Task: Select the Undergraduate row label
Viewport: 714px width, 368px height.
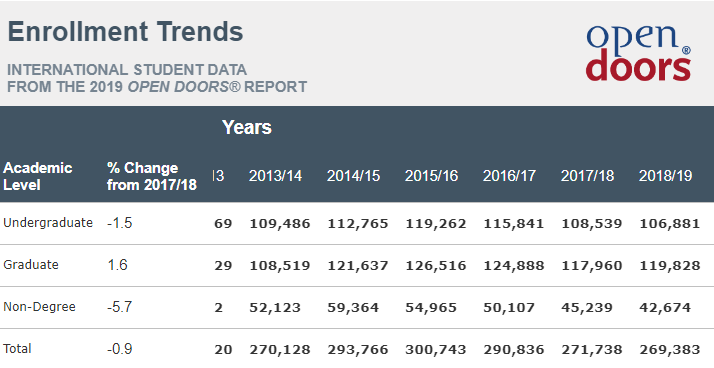Action: click(48, 223)
